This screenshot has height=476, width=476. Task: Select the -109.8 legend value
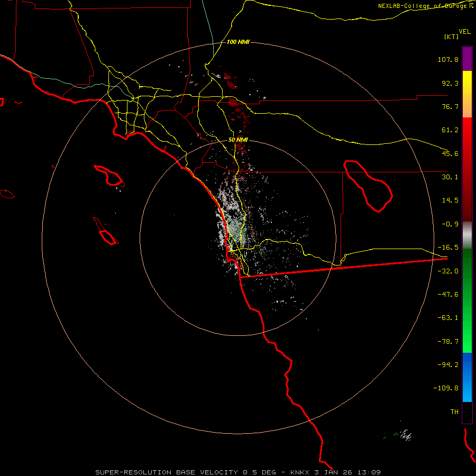pyautogui.click(x=446, y=388)
